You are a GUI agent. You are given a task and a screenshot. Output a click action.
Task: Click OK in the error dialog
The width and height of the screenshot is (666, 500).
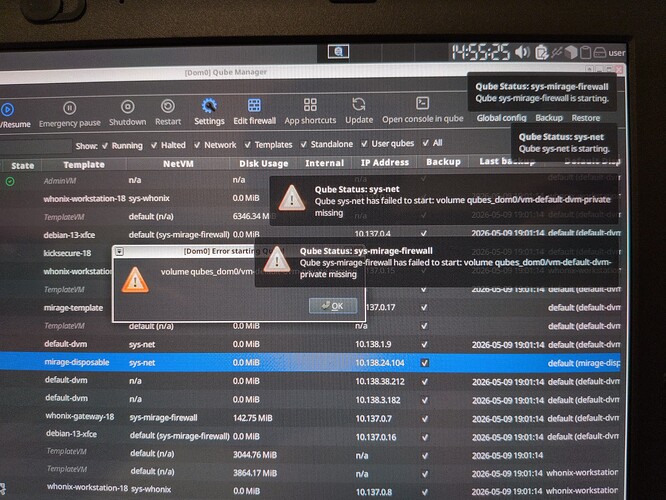pyautogui.click(x=333, y=306)
